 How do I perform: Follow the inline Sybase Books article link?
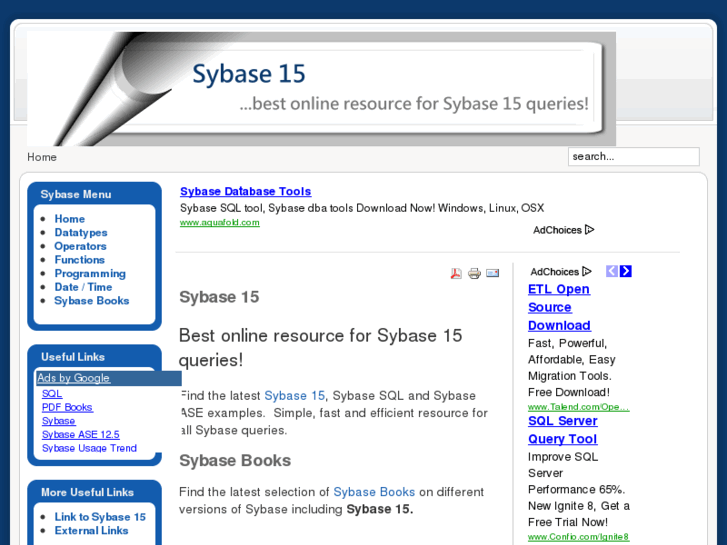pyautogui.click(x=374, y=492)
